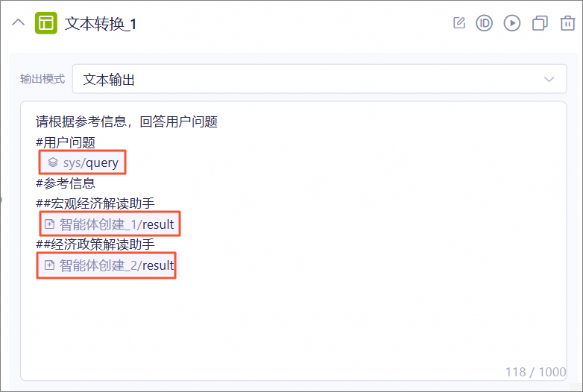
Task: Select the 智能体创建_2/result variable tag
Action: pos(107,265)
